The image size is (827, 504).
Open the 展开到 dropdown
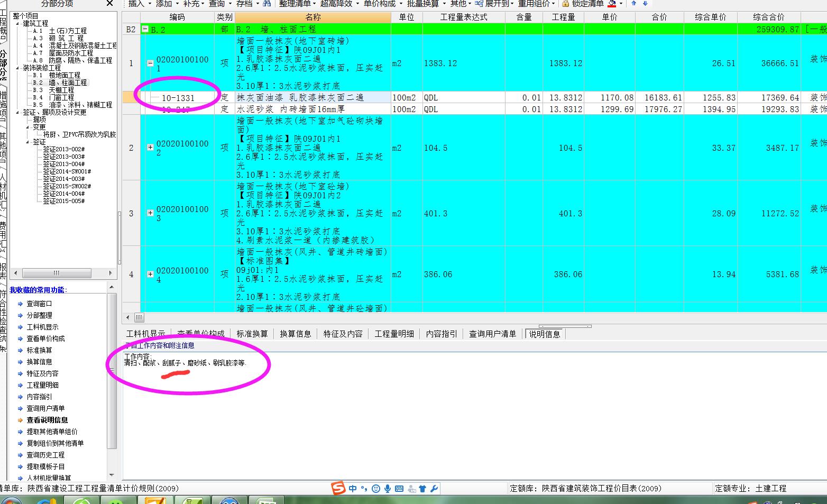(494, 3)
